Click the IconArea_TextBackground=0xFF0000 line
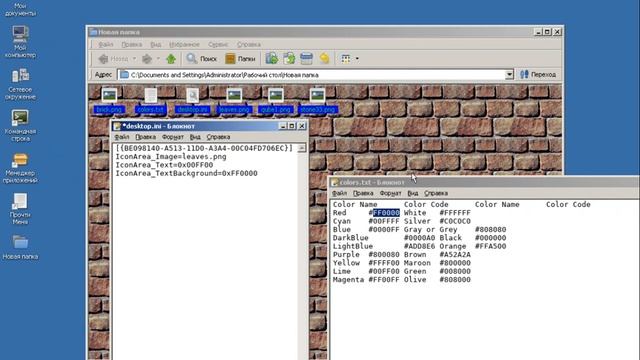640x360 pixels. [186, 173]
